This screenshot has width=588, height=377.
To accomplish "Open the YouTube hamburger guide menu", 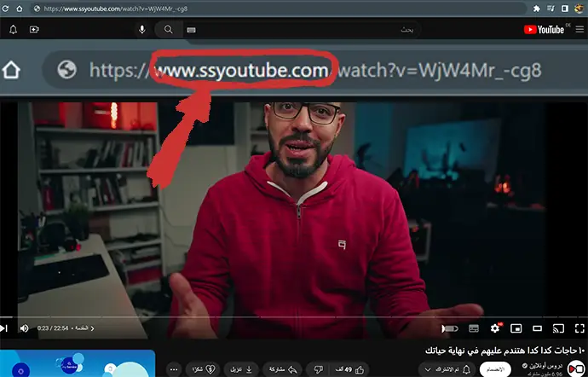I will pos(579,29).
